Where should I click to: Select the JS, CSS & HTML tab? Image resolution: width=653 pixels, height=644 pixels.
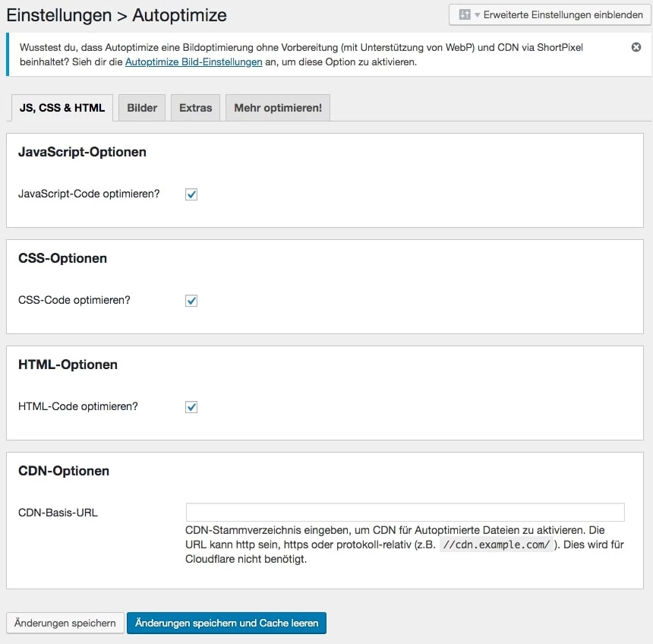pyautogui.click(x=62, y=108)
